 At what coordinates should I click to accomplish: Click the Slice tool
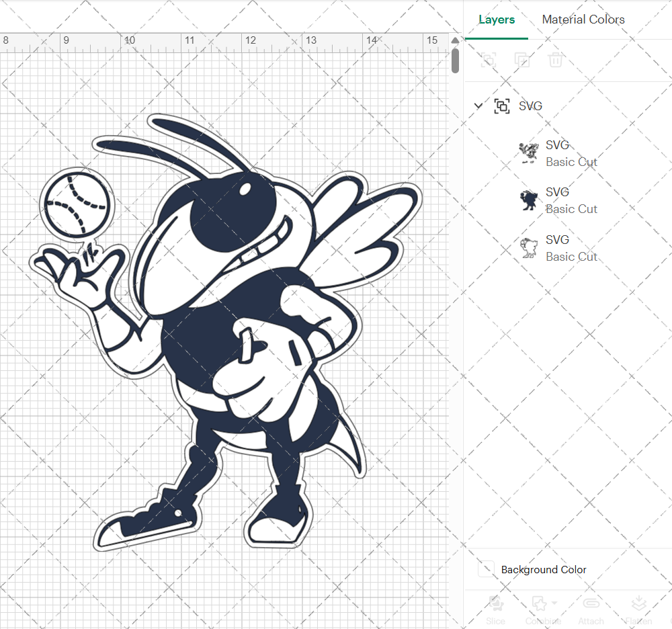click(x=495, y=610)
